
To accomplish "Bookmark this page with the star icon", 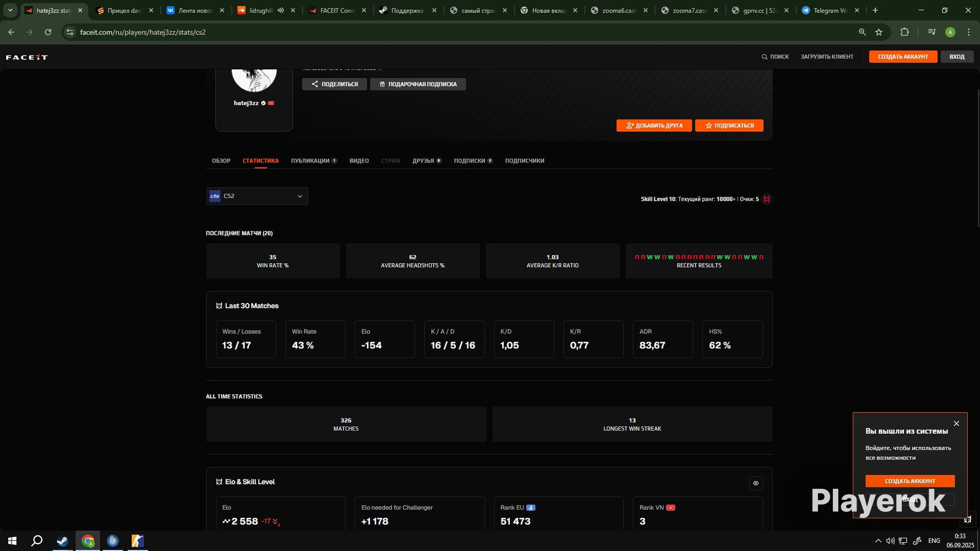I will (879, 33).
